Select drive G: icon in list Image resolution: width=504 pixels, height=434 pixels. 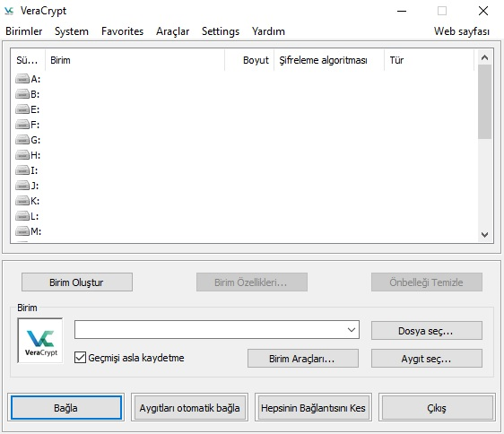pyautogui.click(x=22, y=140)
